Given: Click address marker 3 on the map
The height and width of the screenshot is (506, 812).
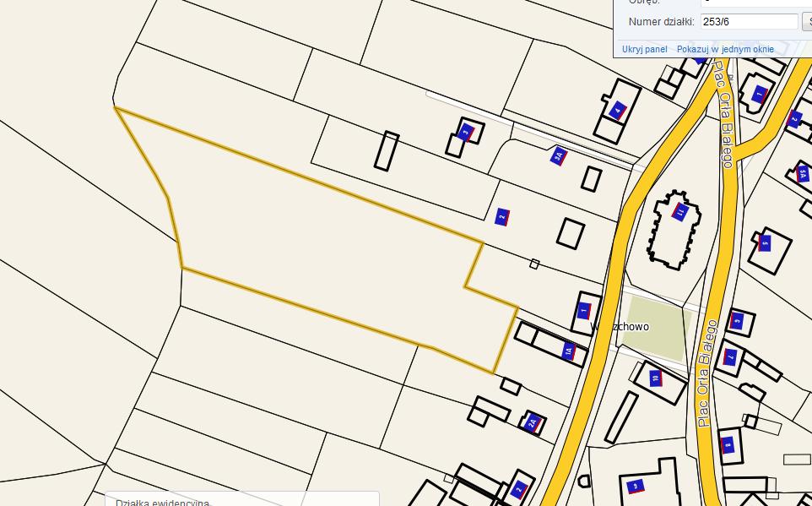Looking at the screenshot, I should (466, 132).
